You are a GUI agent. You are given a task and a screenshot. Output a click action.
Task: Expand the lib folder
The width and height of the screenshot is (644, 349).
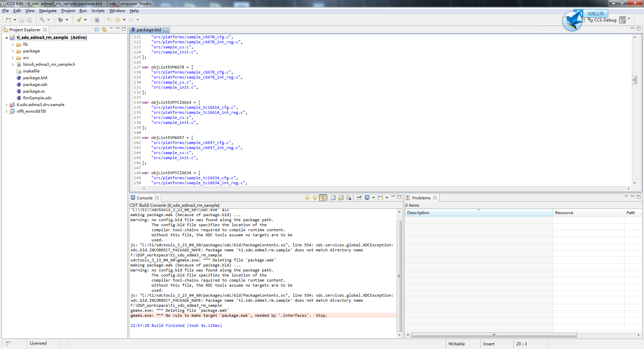[13, 44]
